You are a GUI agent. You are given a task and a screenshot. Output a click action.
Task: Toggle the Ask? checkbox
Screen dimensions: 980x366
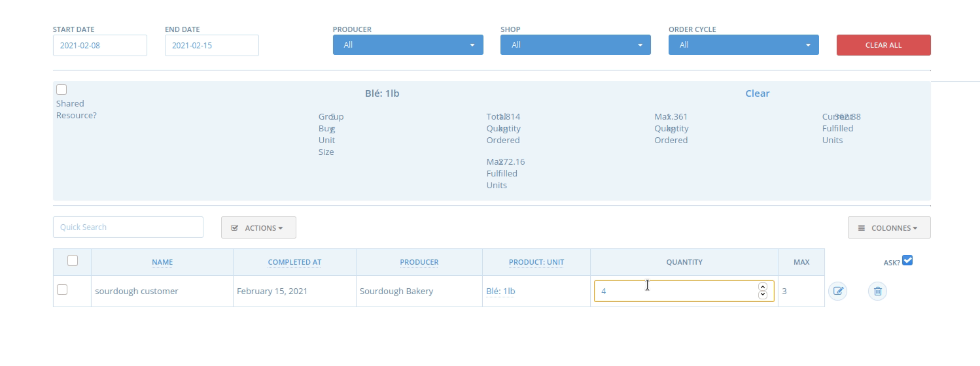pos(907,260)
